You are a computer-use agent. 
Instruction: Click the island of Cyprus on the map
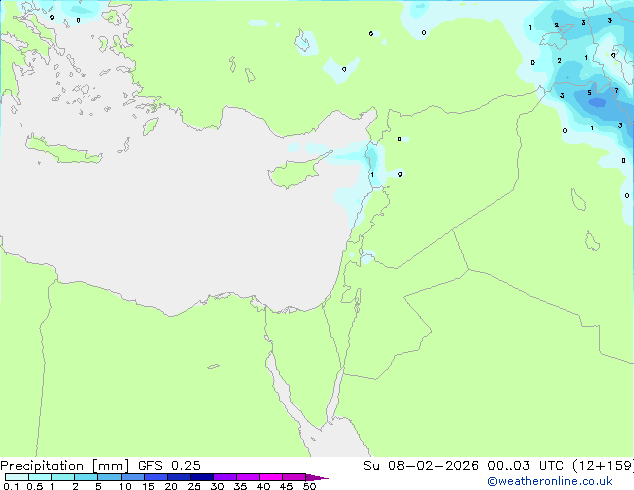(x=298, y=170)
